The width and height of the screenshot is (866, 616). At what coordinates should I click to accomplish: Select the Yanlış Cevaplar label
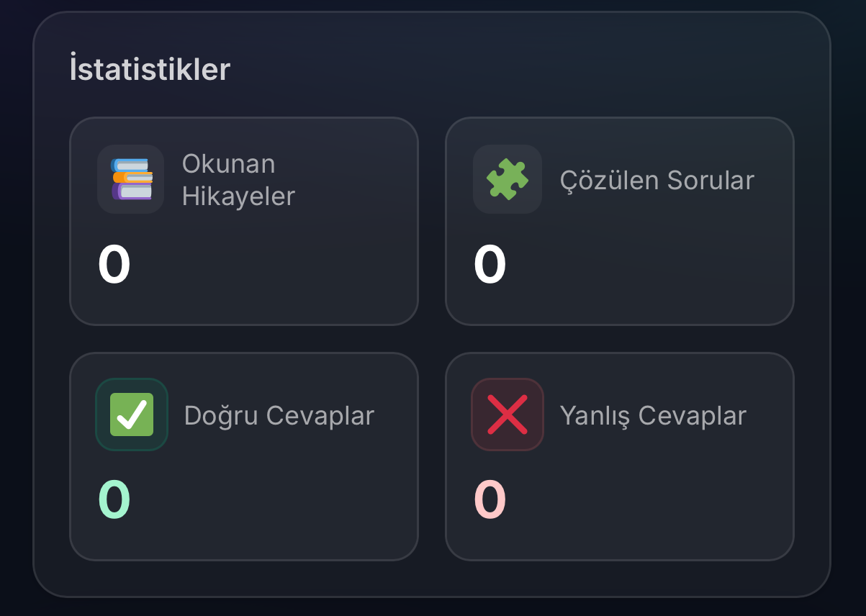pyautogui.click(x=653, y=416)
